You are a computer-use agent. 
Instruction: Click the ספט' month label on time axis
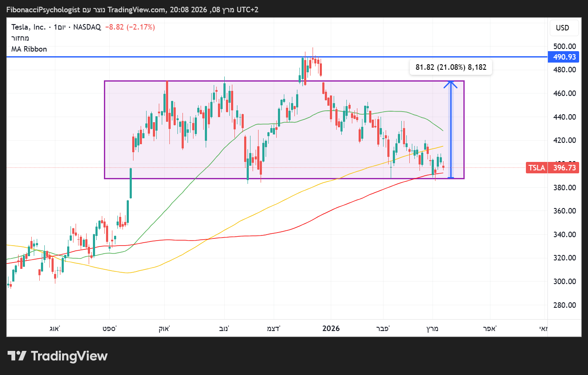click(109, 328)
